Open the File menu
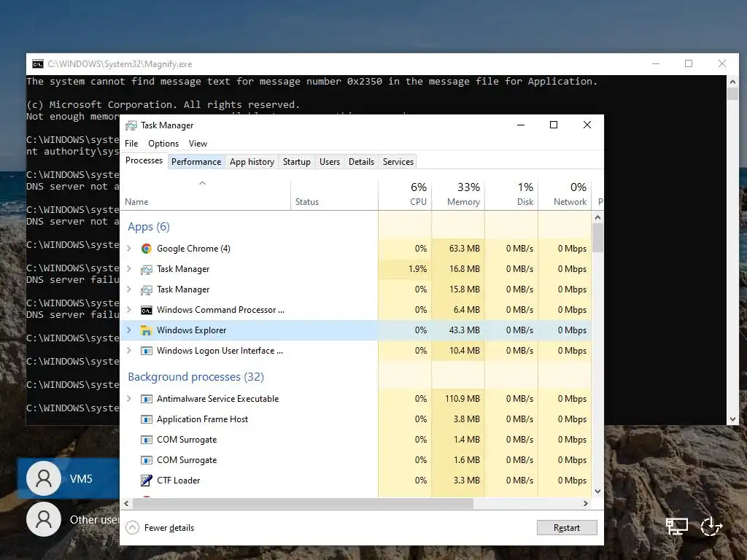 click(131, 144)
